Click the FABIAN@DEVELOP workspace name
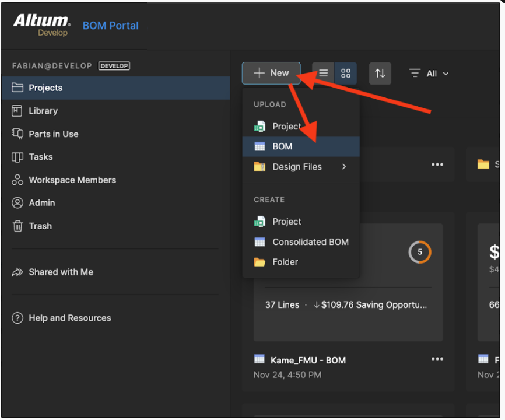Image resolution: width=505 pixels, height=420 pixels. (x=52, y=66)
